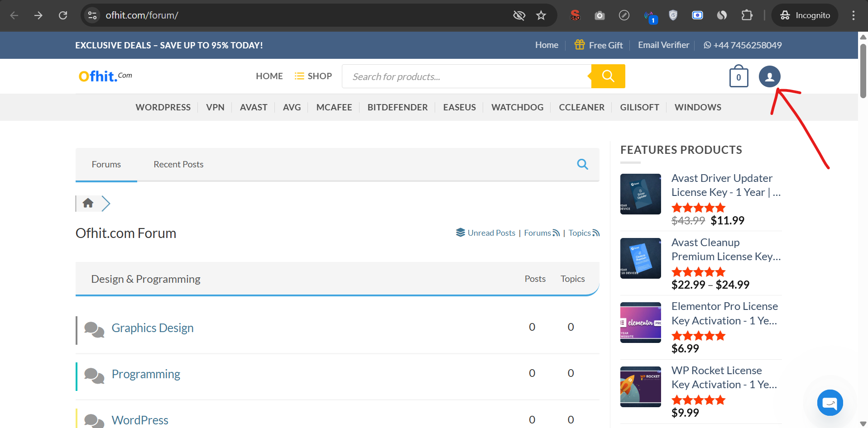Open the SHOP menu
This screenshot has height=428, width=868.
pyautogui.click(x=313, y=76)
